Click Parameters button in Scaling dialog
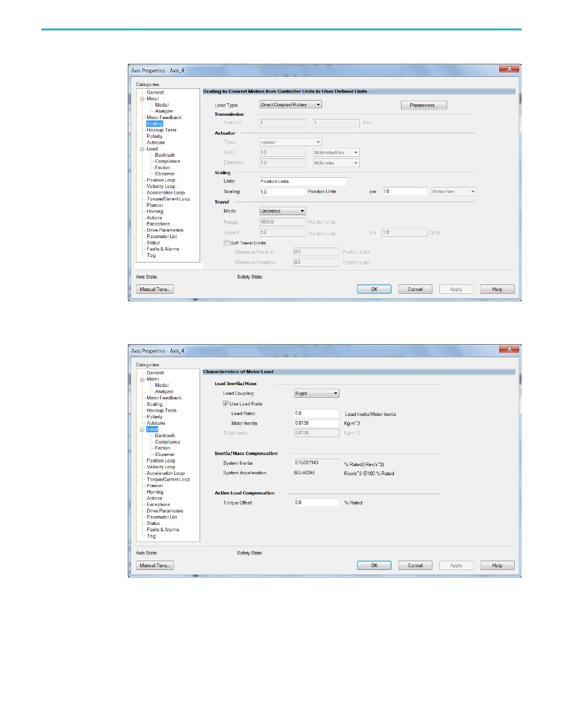 [424, 105]
